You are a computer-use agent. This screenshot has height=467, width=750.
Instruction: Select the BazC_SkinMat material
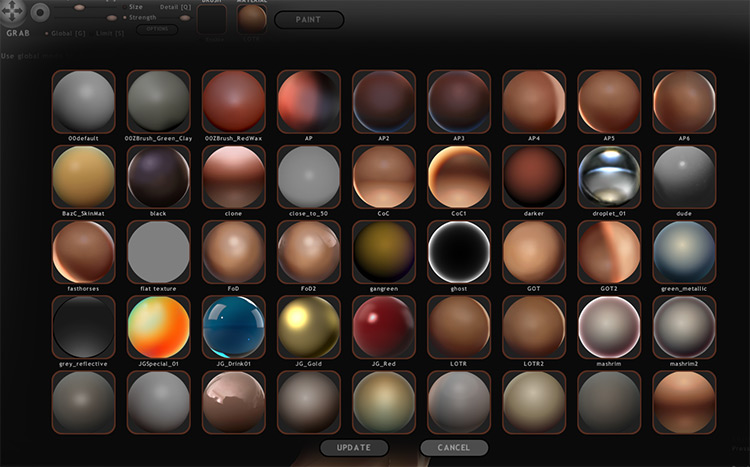click(84, 176)
